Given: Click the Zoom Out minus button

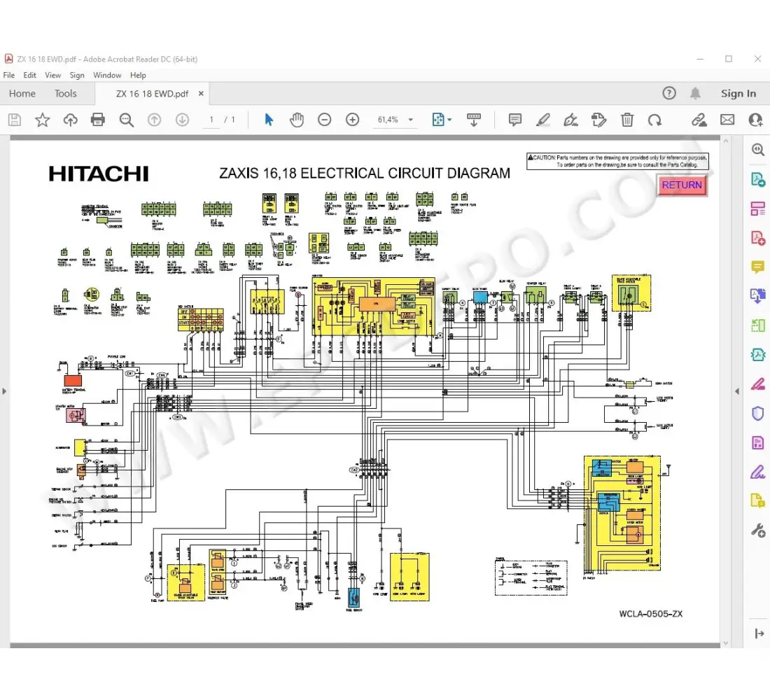Looking at the screenshot, I should [324, 120].
